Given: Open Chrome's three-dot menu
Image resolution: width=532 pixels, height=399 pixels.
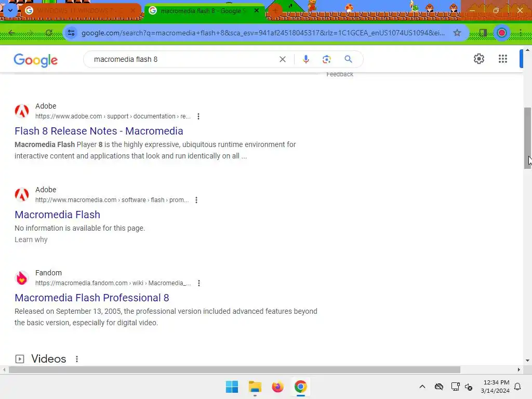Looking at the screenshot, I should pyautogui.click(x=520, y=33).
